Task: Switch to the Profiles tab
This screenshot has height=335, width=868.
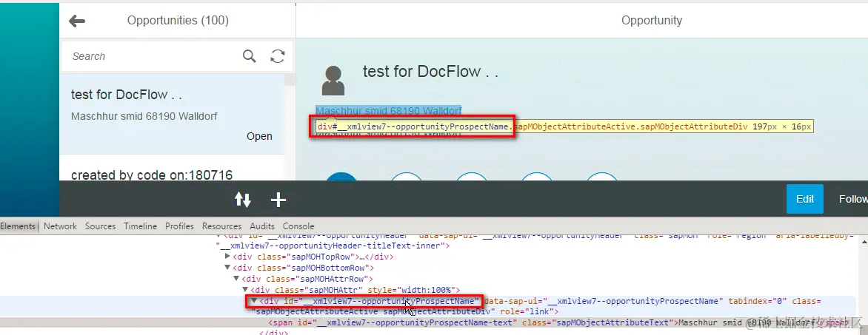Action: pyautogui.click(x=179, y=226)
